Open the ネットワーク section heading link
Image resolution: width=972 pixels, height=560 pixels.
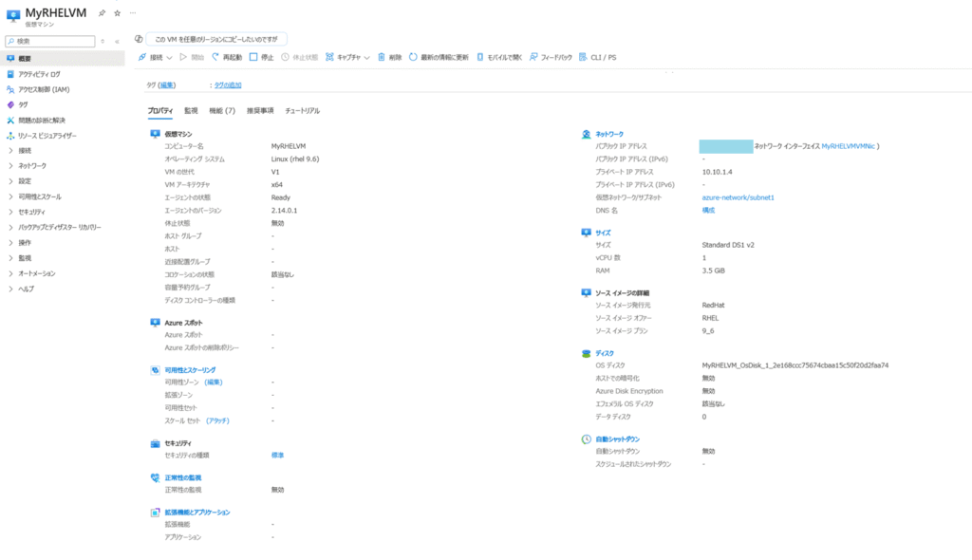pyautogui.click(x=609, y=134)
